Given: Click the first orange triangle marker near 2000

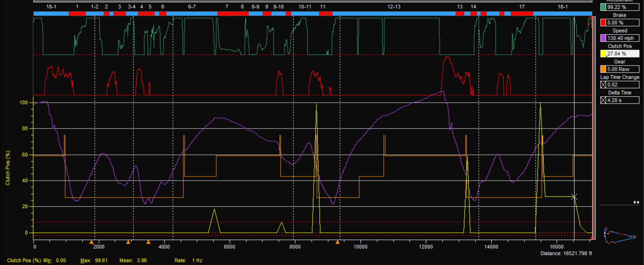Looking at the screenshot, I should tap(91, 242).
